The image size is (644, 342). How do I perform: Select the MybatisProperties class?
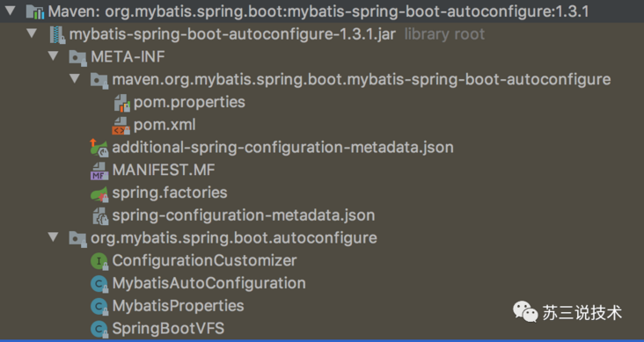(x=179, y=306)
